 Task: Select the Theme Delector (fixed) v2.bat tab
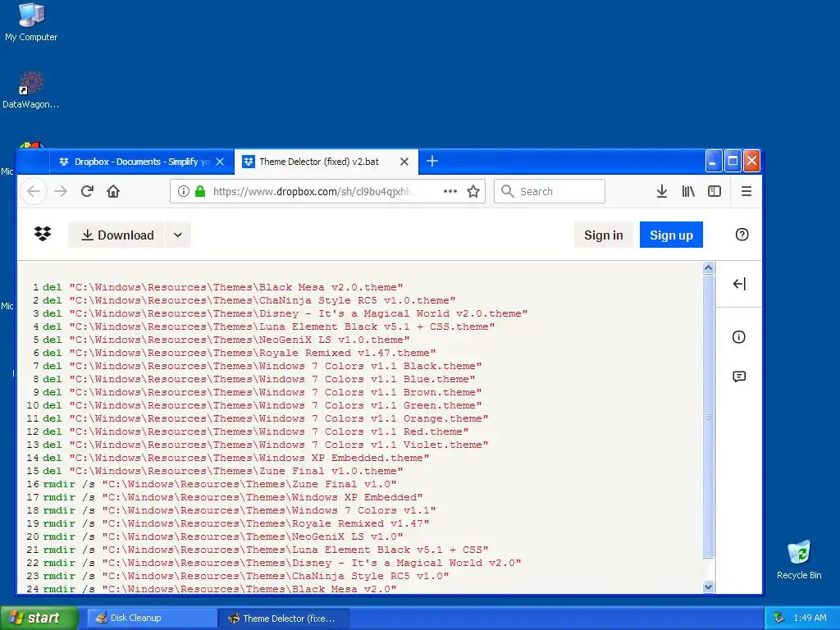click(x=326, y=162)
